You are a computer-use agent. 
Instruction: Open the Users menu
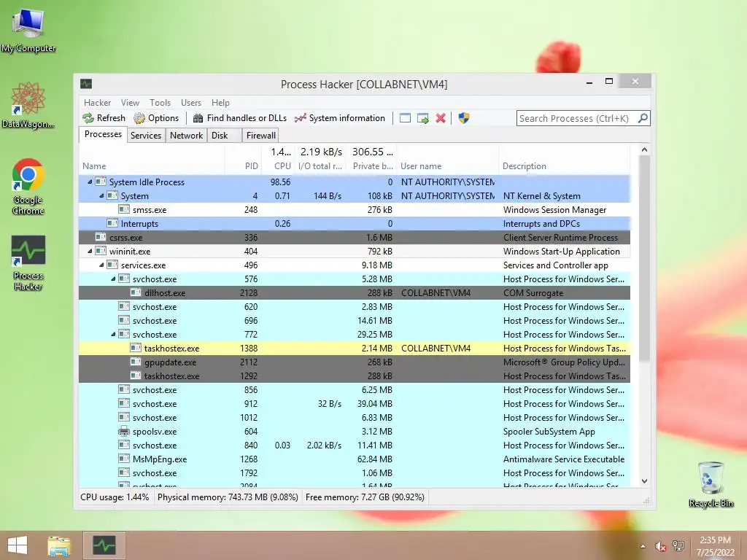(x=191, y=103)
